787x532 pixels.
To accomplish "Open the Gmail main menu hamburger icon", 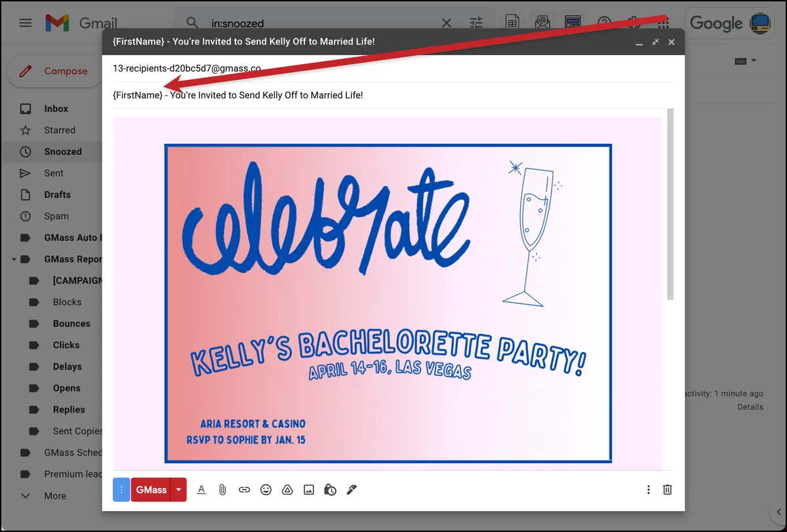I will pos(26,23).
